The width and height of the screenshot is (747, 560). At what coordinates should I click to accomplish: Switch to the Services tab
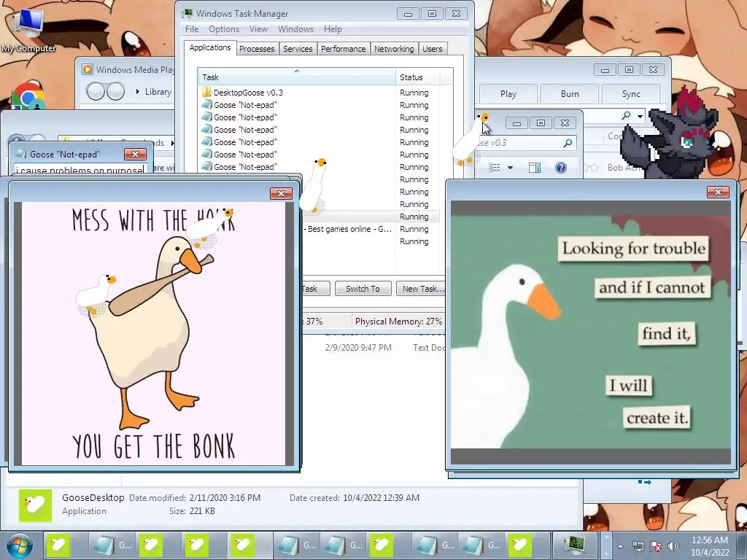tap(298, 49)
